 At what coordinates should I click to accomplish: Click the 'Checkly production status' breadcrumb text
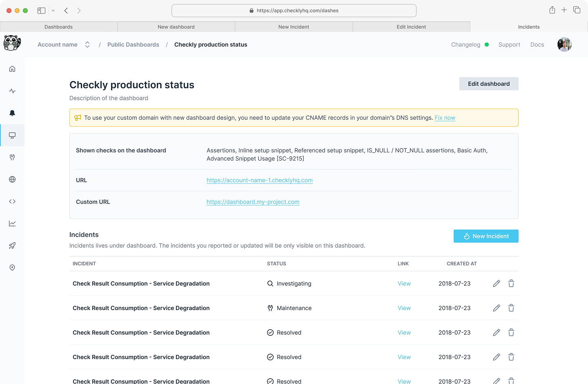(x=211, y=45)
